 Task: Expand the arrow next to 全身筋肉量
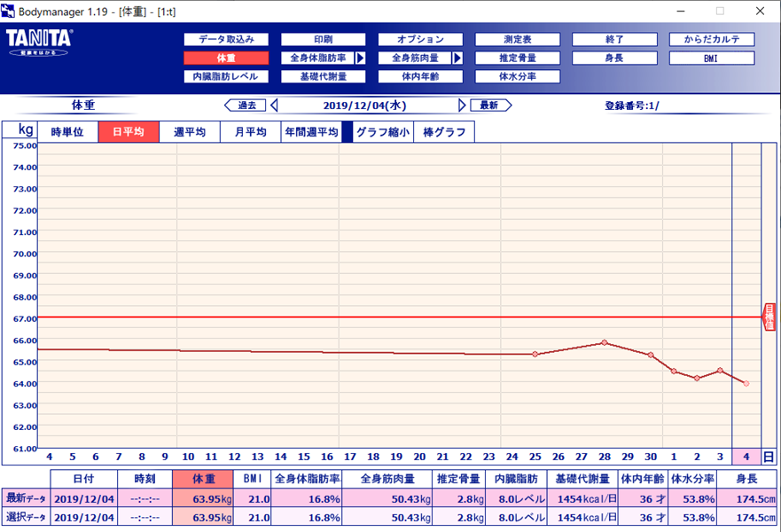click(457, 58)
